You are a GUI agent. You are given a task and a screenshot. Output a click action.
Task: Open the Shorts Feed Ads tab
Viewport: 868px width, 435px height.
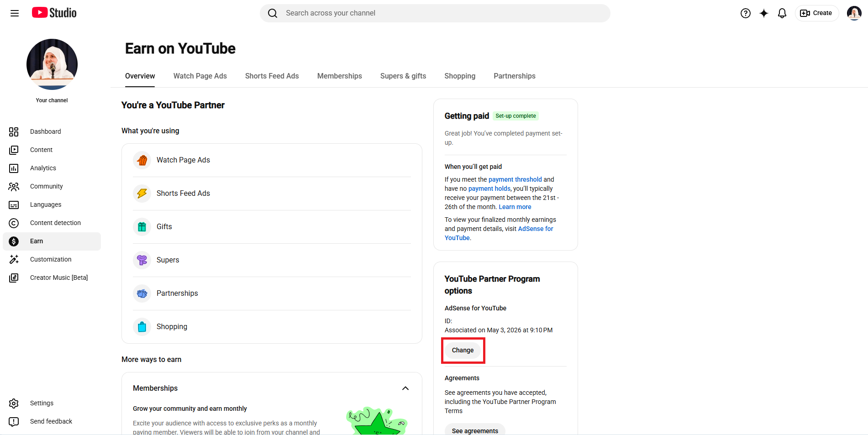(272, 76)
